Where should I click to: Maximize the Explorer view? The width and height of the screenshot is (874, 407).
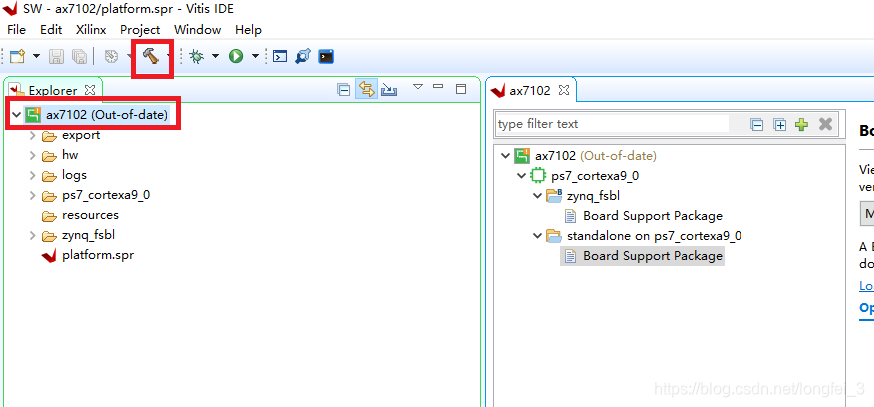tap(460, 89)
